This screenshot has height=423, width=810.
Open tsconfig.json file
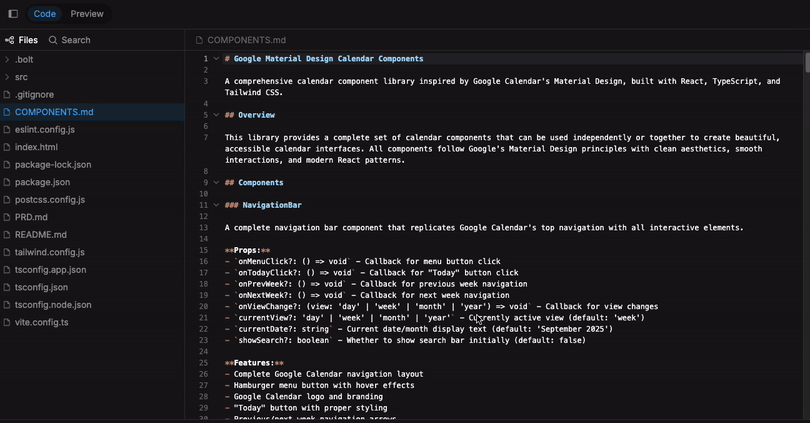pyautogui.click(x=41, y=288)
